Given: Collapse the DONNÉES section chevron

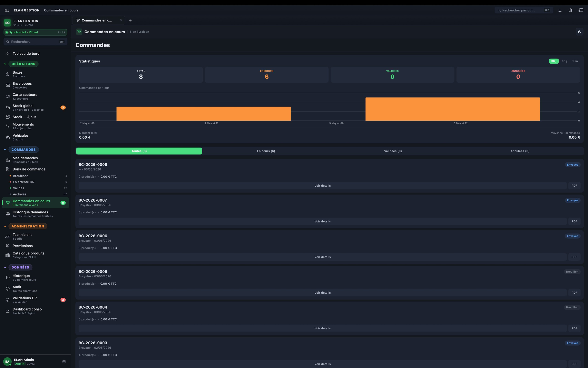Looking at the screenshot, I should pos(5,267).
